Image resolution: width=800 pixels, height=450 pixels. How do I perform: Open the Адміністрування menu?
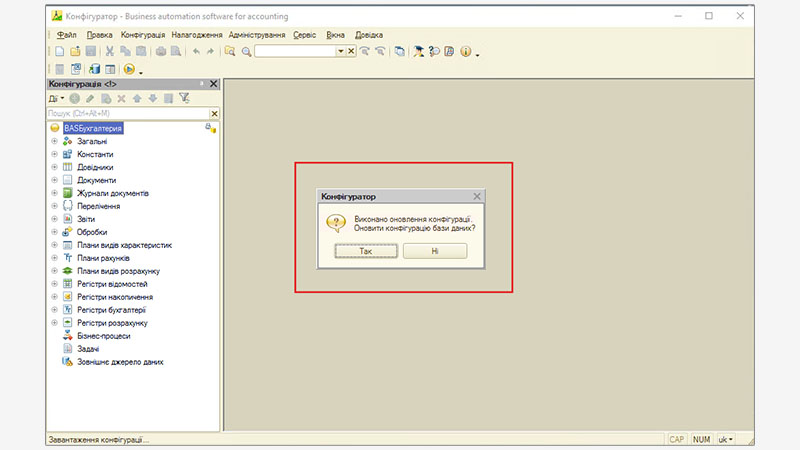click(x=257, y=34)
